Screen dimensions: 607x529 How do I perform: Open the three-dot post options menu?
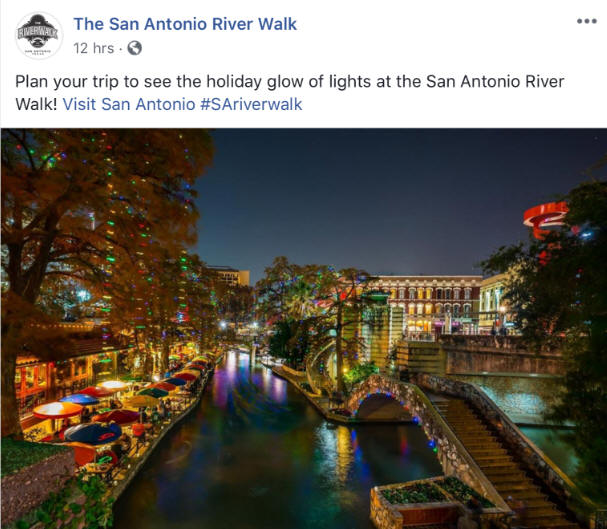(x=586, y=21)
